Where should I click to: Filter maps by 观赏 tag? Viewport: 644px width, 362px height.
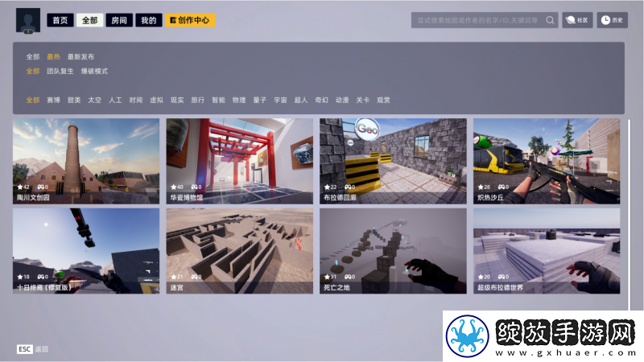(x=383, y=100)
